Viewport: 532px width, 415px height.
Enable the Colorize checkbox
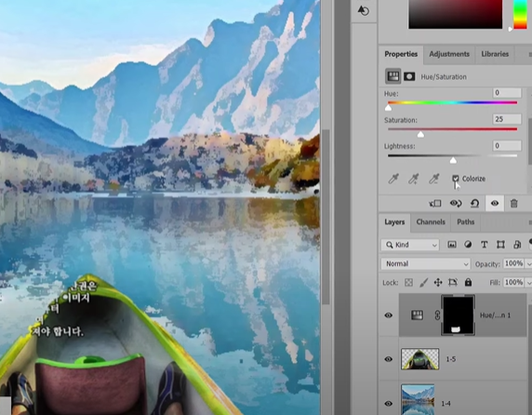(x=456, y=179)
